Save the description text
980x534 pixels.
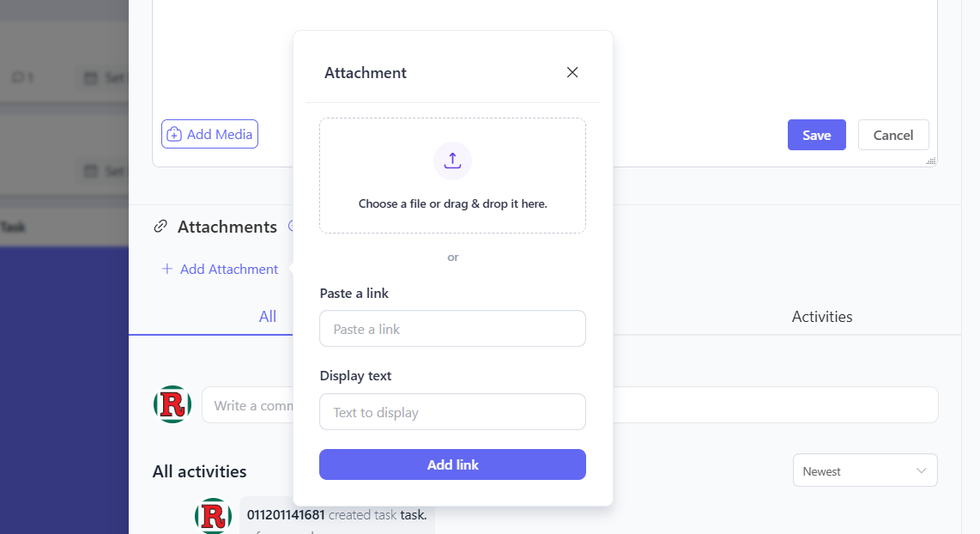pyautogui.click(x=816, y=135)
